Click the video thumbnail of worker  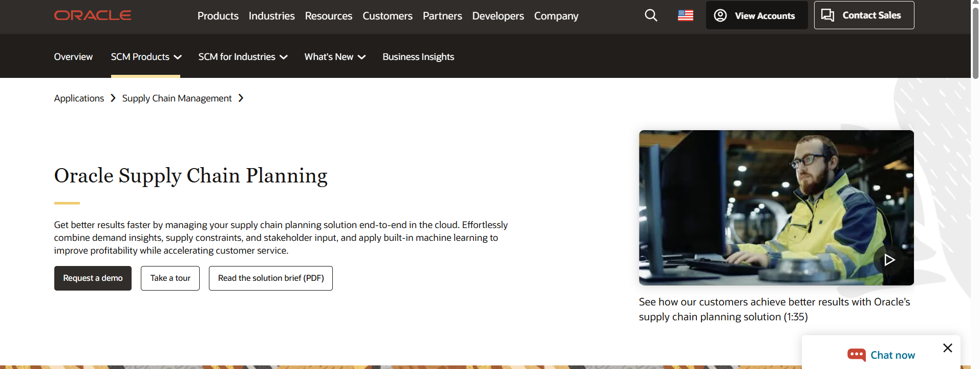click(x=776, y=208)
